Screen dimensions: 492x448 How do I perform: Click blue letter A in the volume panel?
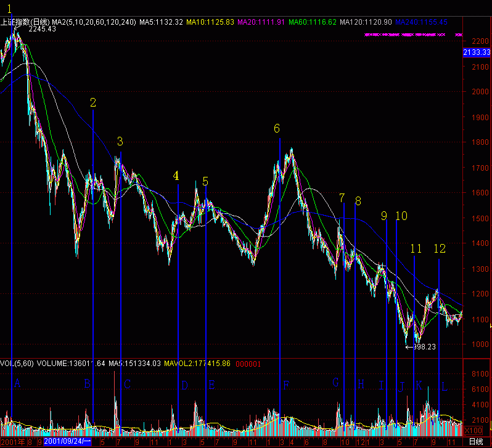pos(17,383)
